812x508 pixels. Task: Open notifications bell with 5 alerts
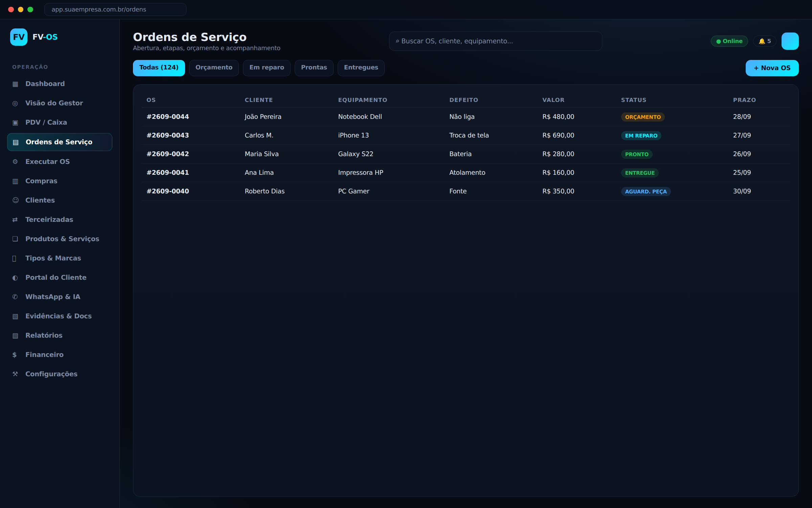click(765, 41)
